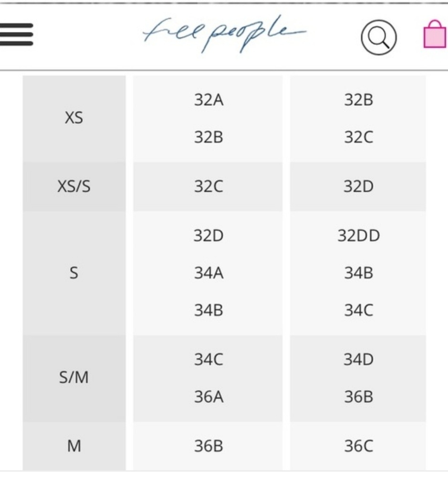The image size is (448, 477).
Task: Click the S/M size label cell
Action: 74,378
